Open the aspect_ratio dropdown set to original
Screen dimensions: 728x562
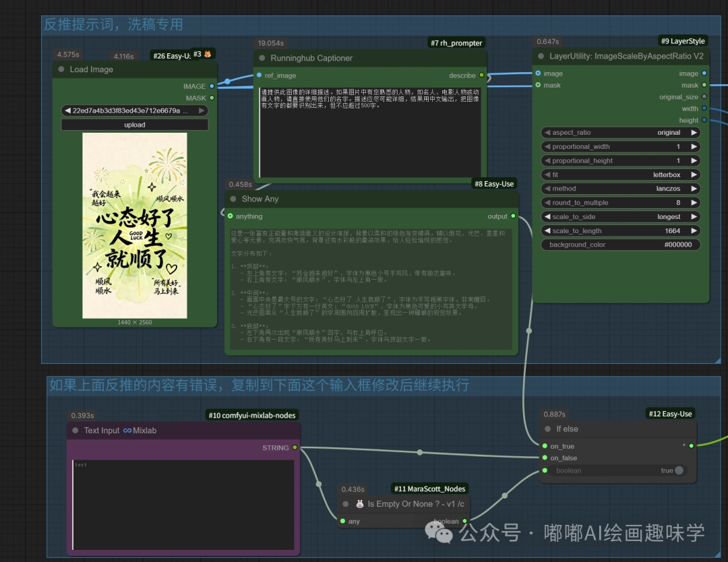tap(620, 133)
